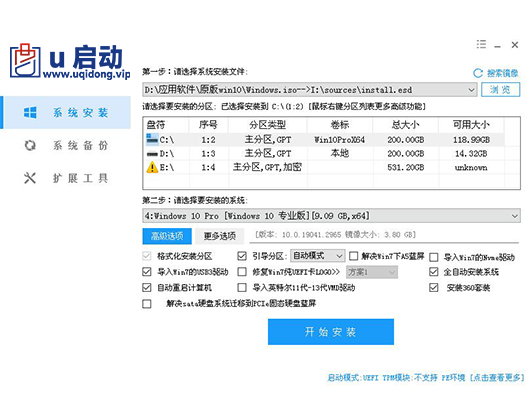Screen dimensions: 530x420
Task: Toggle 引导分区 checkbox
Action: click(x=242, y=256)
